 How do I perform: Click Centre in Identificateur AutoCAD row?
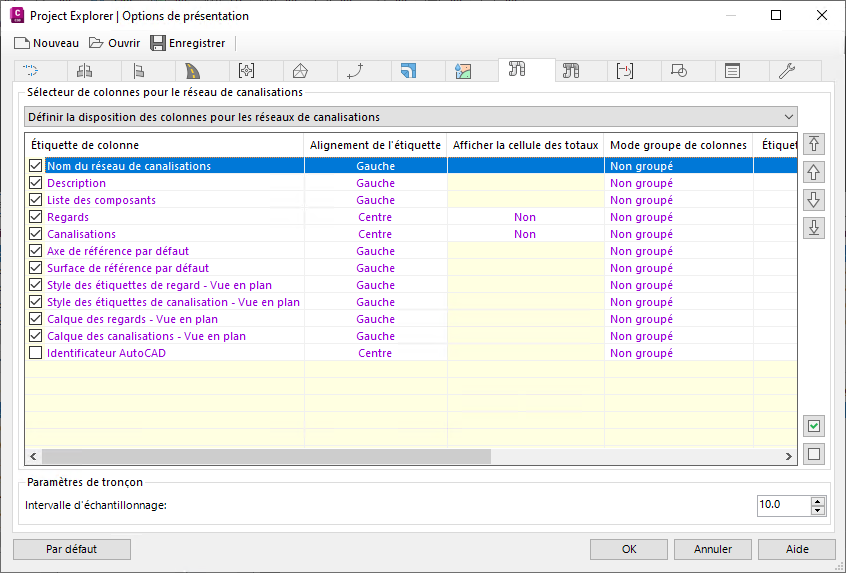(375, 353)
